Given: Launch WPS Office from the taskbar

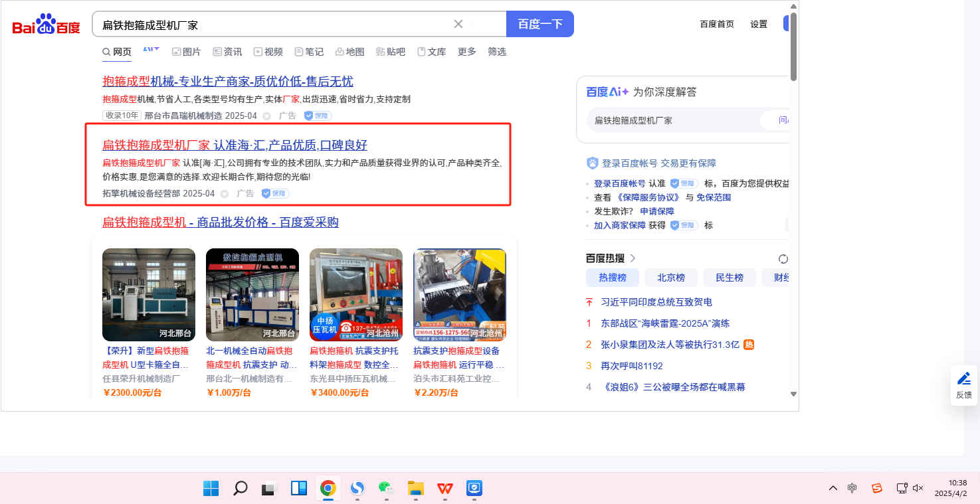Looking at the screenshot, I should coord(444,489).
